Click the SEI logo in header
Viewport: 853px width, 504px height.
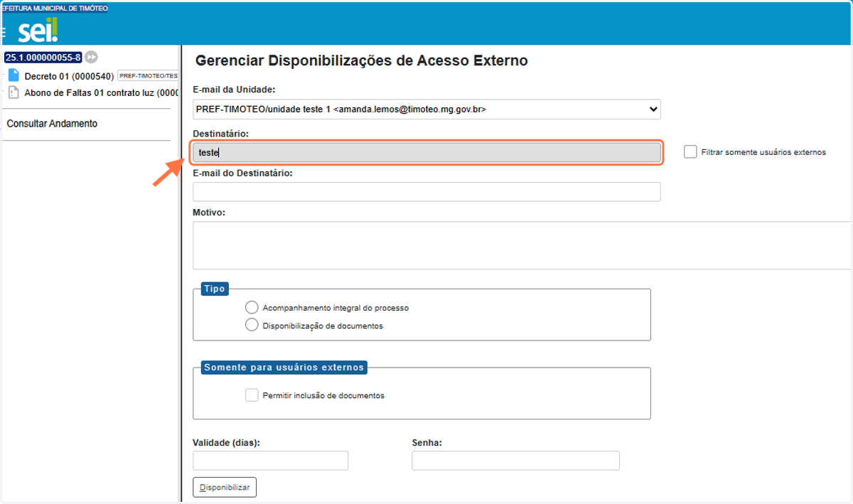[x=38, y=30]
